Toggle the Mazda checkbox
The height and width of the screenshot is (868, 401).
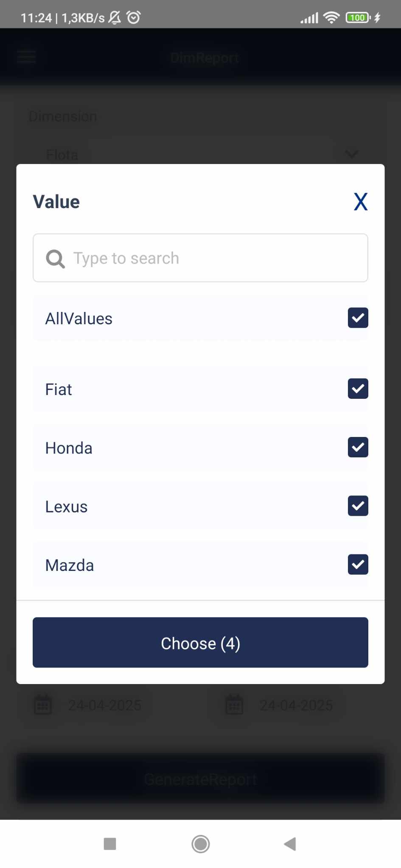coord(358,565)
